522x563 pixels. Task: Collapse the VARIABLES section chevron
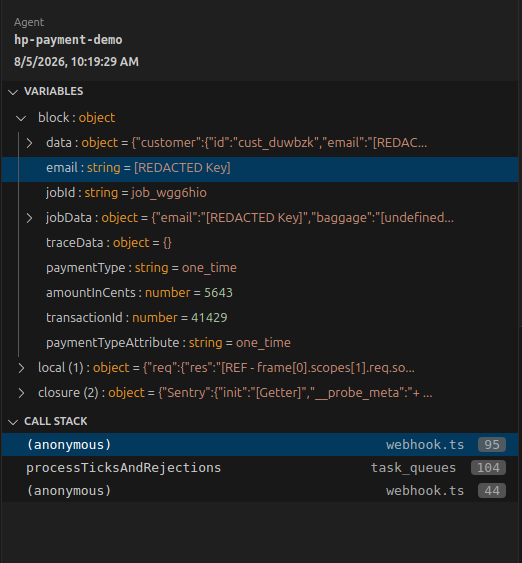(x=13, y=92)
